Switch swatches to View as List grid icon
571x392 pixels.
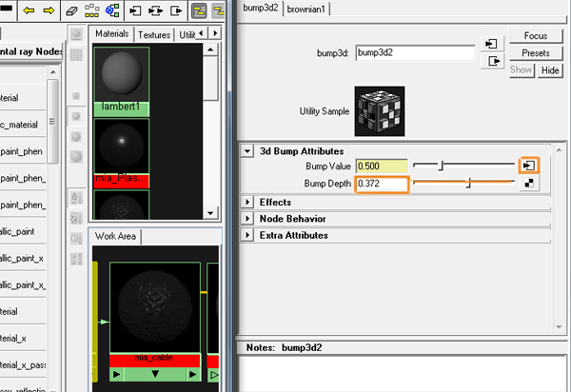coord(76,54)
